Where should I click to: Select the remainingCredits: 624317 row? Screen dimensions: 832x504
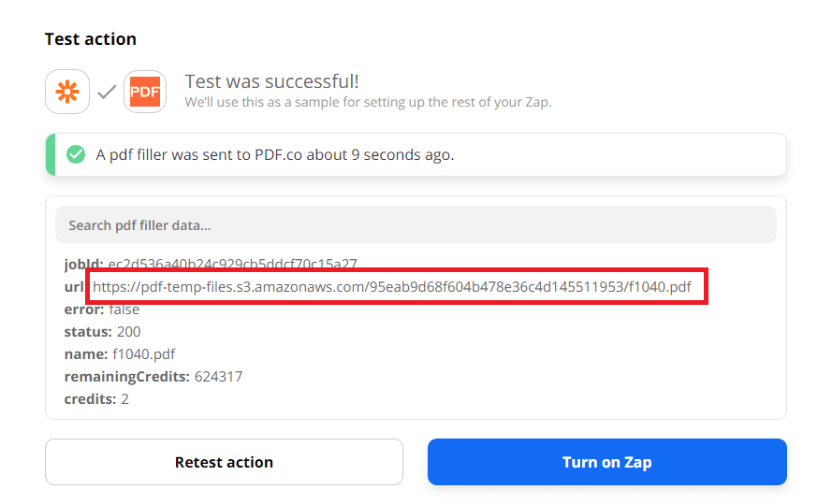coord(153,377)
